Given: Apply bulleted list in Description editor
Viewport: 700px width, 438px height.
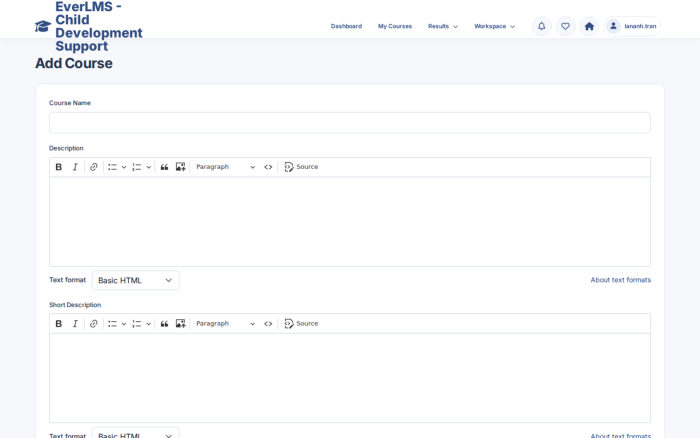Looking at the screenshot, I should click(x=112, y=167).
